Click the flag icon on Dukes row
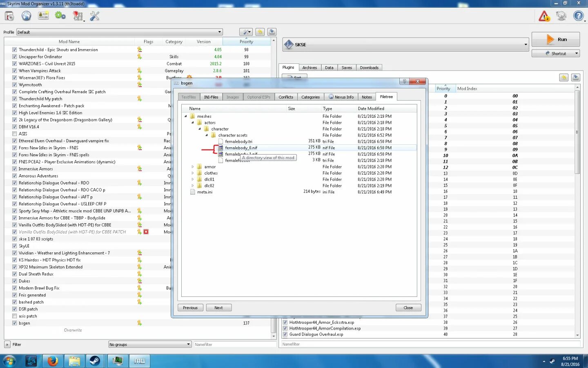The height and width of the screenshot is (368, 588). coord(139,281)
